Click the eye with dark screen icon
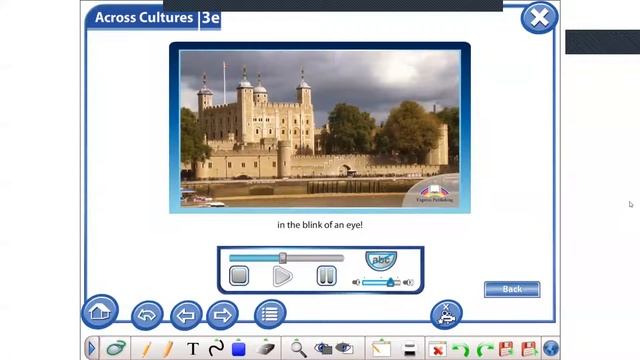640x360 pixels. click(323, 348)
